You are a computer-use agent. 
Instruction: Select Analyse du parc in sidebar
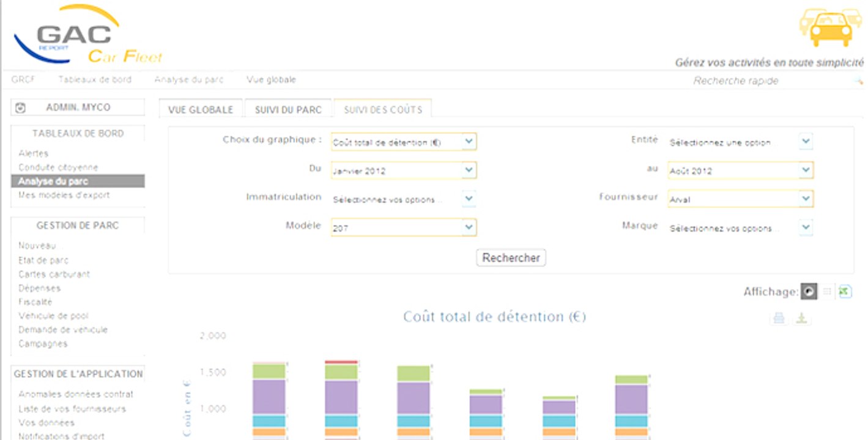[78, 181]
